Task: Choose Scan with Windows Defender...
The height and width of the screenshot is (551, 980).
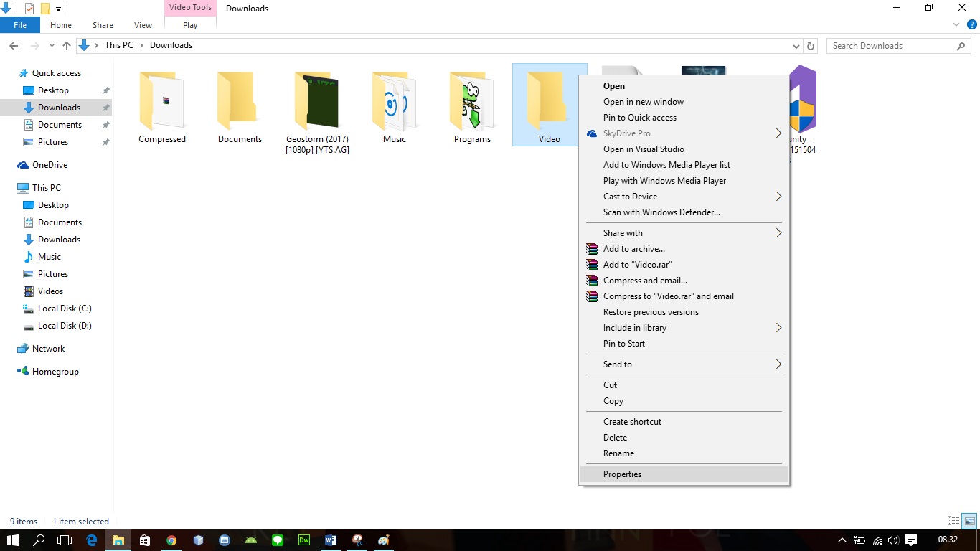Action: pyautogui.click(x=684, y=212)
